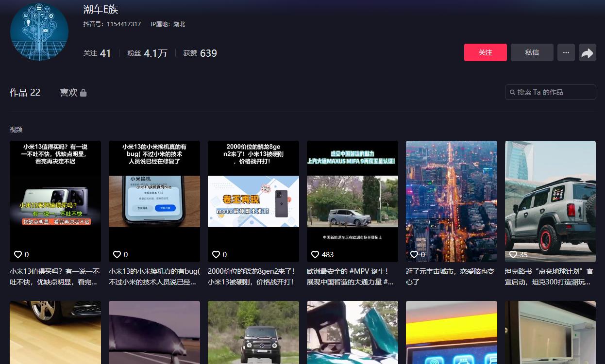Viewport: 605px width, 364px height.
Task: Click title 小米13的小米换机真的有bug
Action: point(154,277)
